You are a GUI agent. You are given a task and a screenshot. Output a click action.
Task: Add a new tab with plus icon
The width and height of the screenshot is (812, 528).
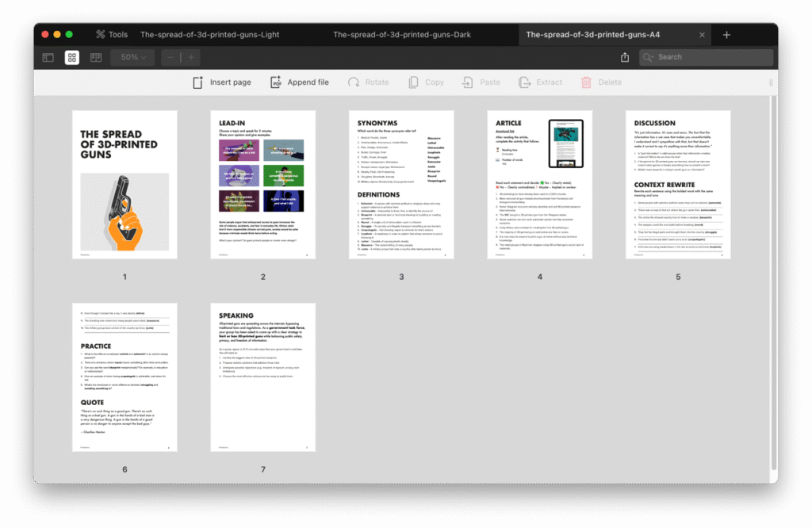[x=726, y=35]
